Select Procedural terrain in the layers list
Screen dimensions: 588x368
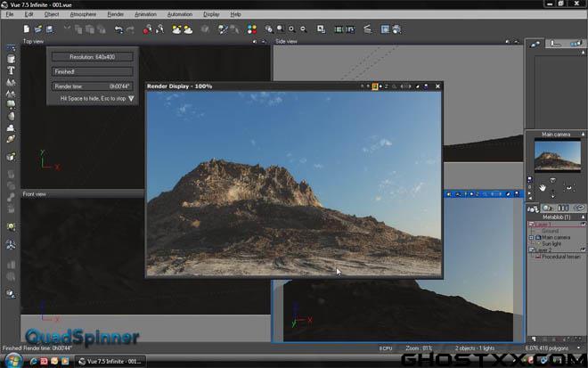pyautogui.click(x=561, y=257)
